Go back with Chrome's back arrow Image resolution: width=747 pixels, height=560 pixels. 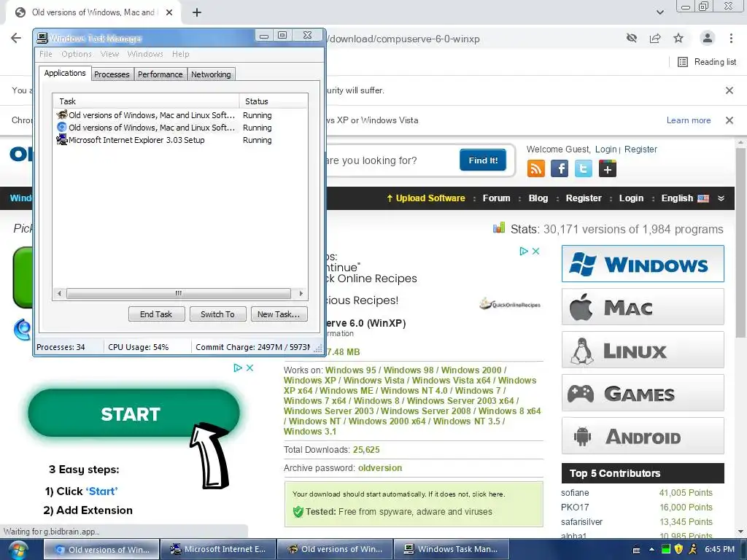pos(16,39)
